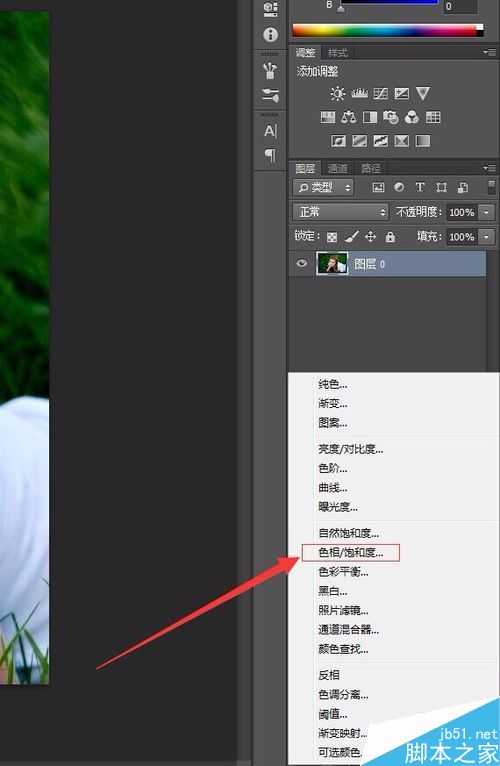
Task: Switch to the 路径 tab
Action: pyautogui.click(x=371, y=168)
